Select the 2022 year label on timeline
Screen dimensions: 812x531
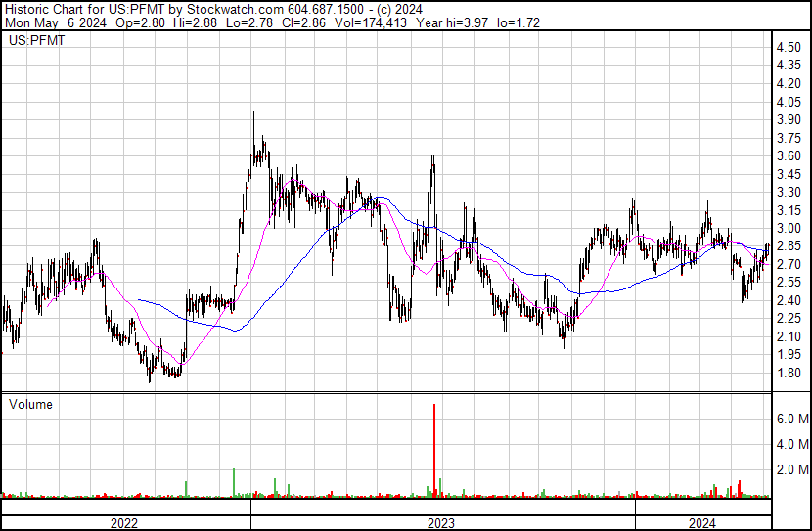(x=124, y=523)
